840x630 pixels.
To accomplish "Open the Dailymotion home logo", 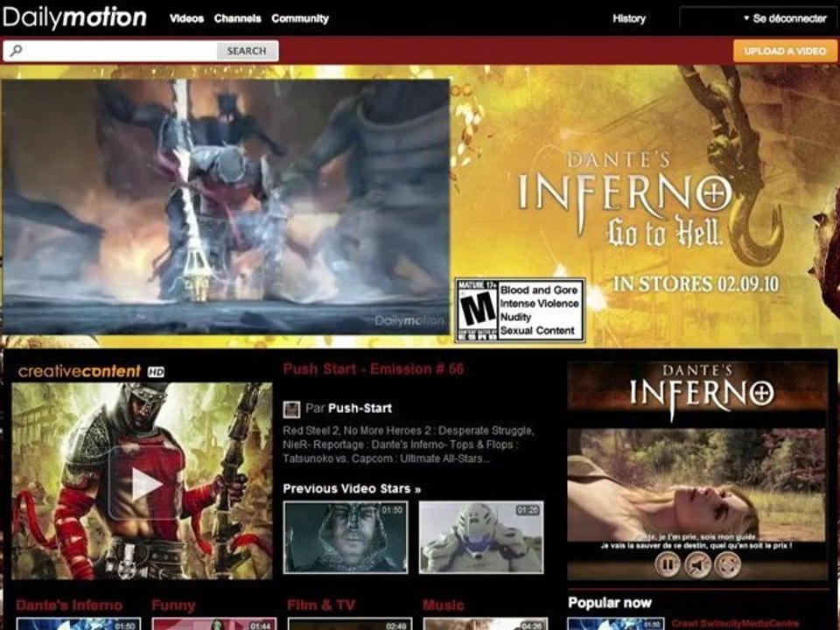I will click(x=74, y=17).
